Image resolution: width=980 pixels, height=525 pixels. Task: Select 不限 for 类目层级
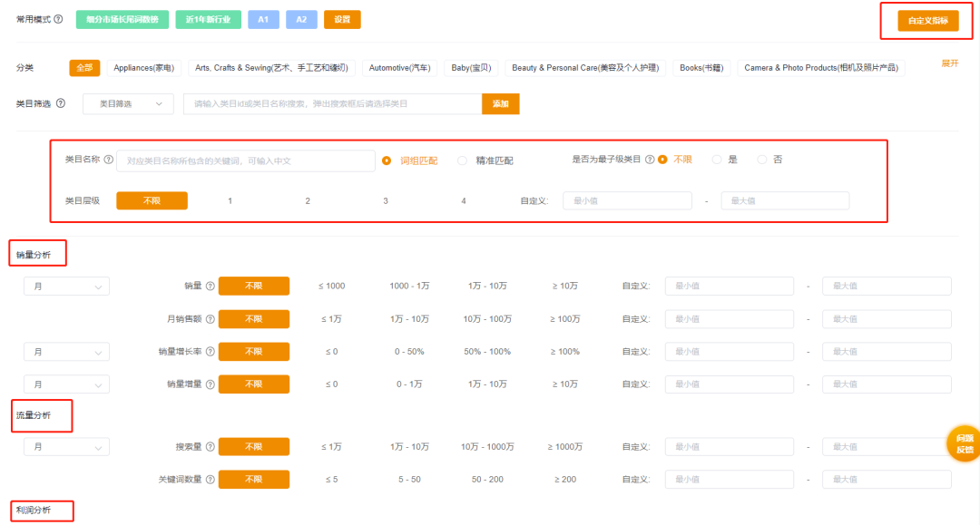[152, 200]
